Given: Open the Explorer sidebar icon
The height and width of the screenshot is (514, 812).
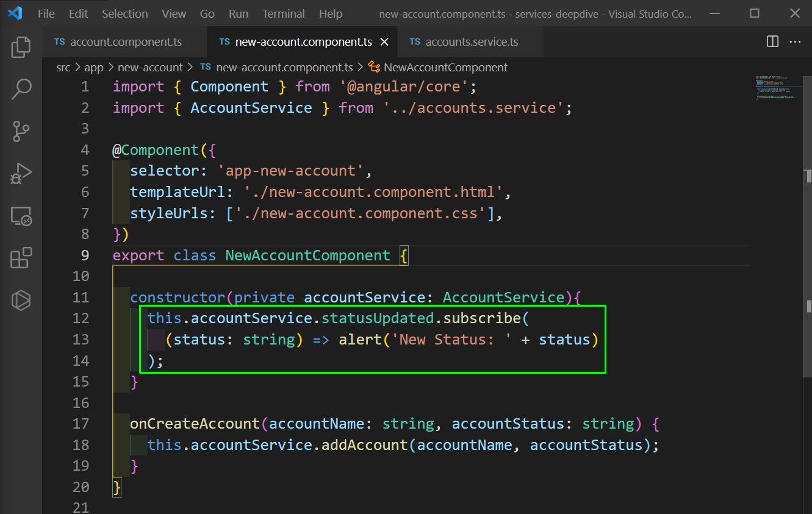Looking at the screenshot, I should coord(21,47).
